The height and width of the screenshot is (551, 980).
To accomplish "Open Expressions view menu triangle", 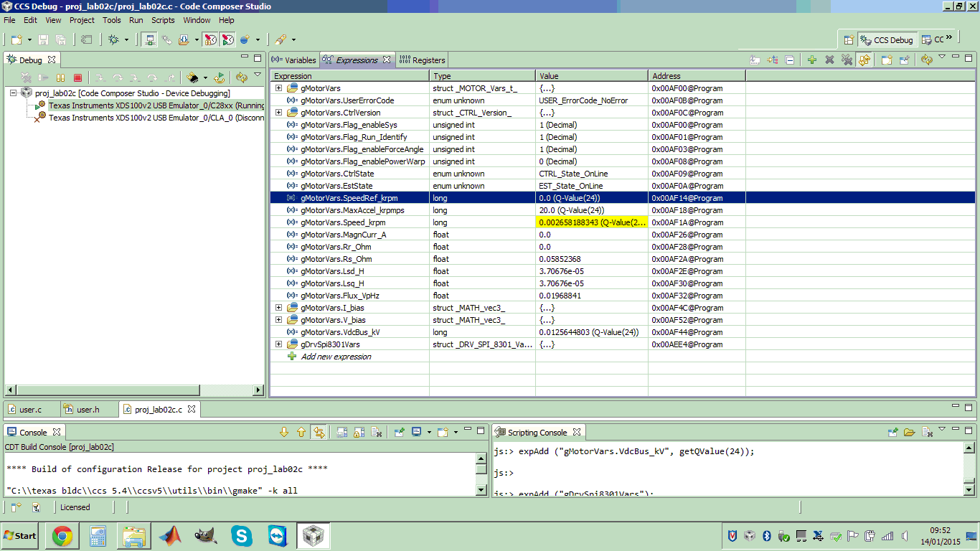I will point(942,57).
